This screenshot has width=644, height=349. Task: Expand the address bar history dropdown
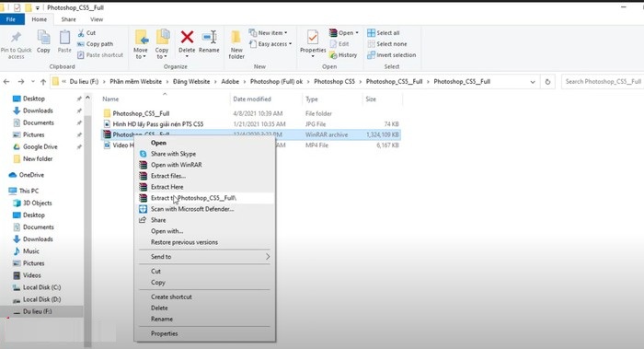point(533,82)
